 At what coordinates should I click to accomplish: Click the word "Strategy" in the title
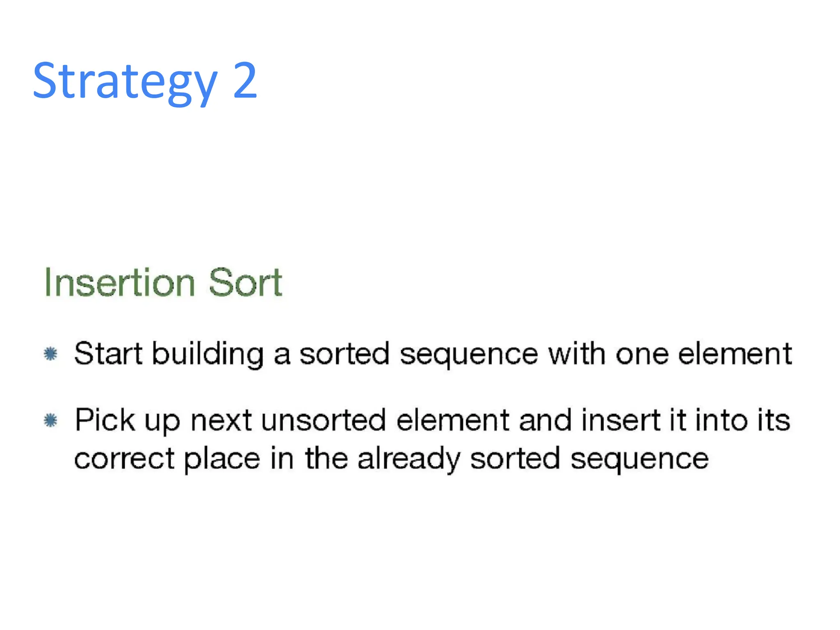(x=125, y=82)
